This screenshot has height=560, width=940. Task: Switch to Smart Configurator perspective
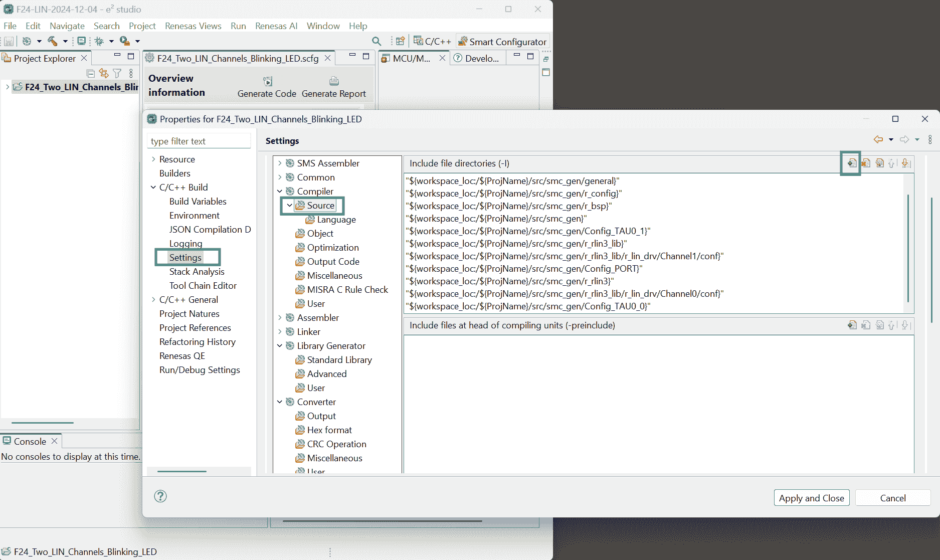click(503, 42)
